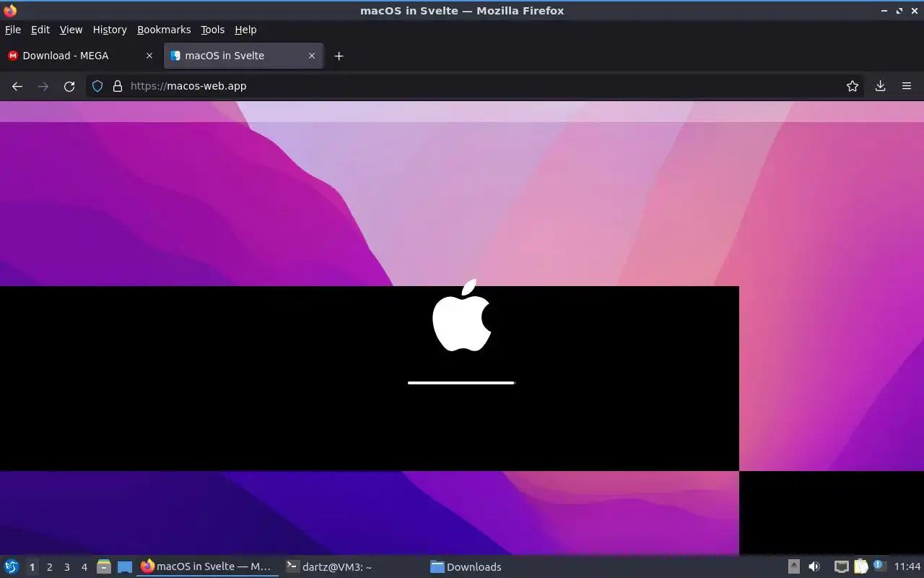Switch to workspace 4

(84, 567)
